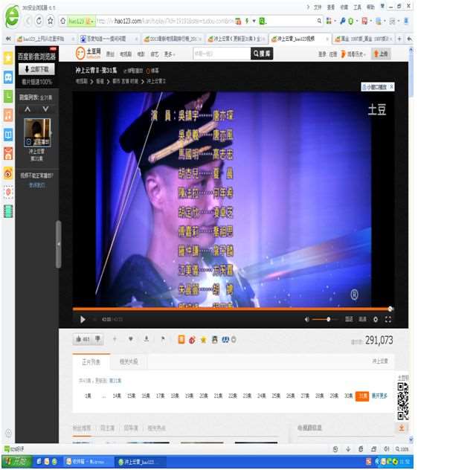Adjust the volume slider knob
This screenshot has height=470, width=476.
[329, 319]
